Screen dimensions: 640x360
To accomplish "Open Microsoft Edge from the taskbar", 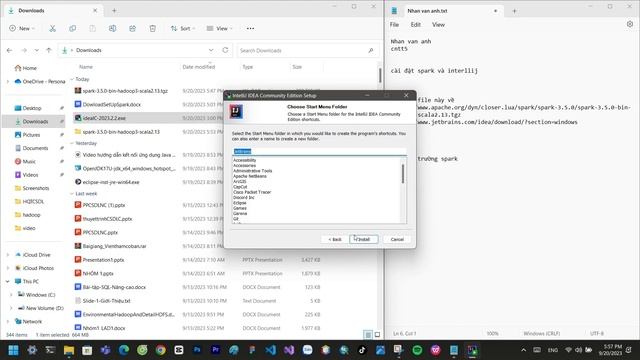I will coord(124,350).
